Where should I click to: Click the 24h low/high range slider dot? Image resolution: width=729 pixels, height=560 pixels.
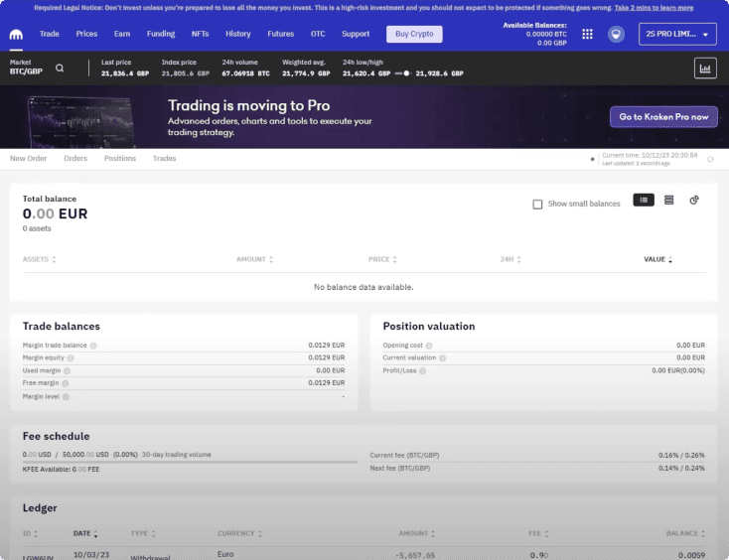point(406,73)
